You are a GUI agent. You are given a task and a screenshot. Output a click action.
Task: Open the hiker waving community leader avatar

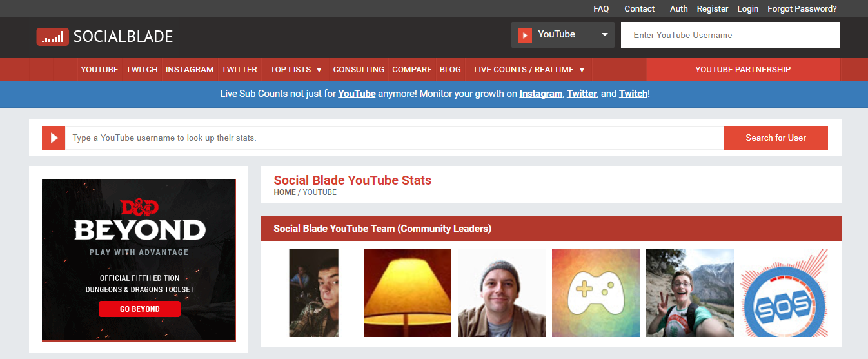pos(690,293)
